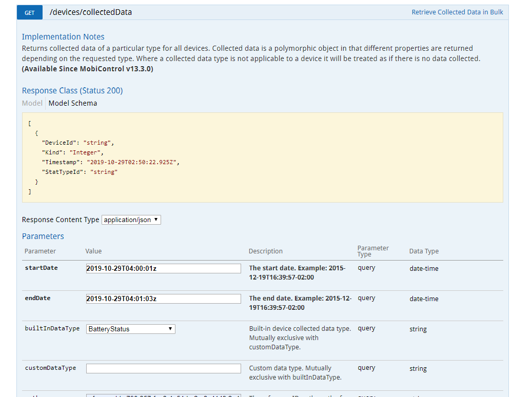Click the Timestamp line in the JSON schema

click(x=111, y=162)
